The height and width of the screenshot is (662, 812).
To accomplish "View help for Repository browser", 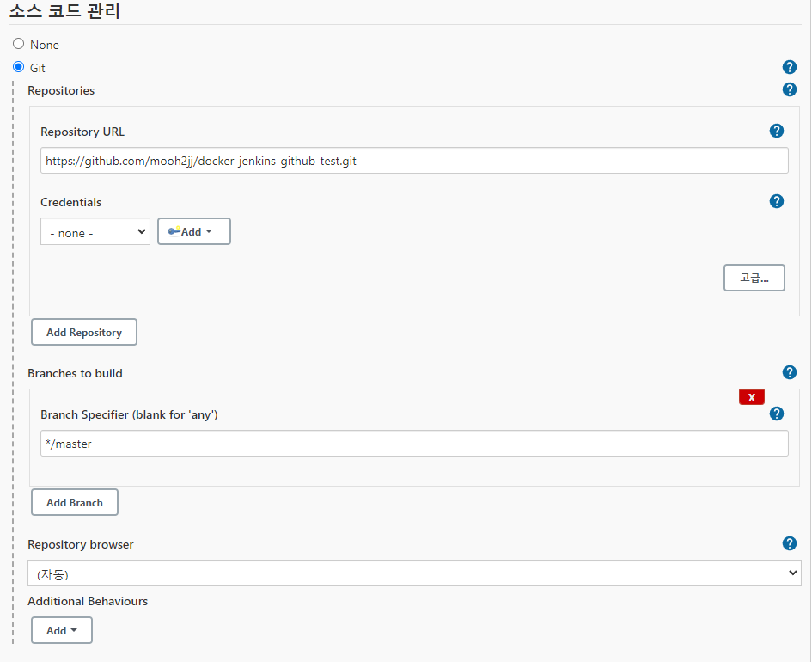I will 789,543.
